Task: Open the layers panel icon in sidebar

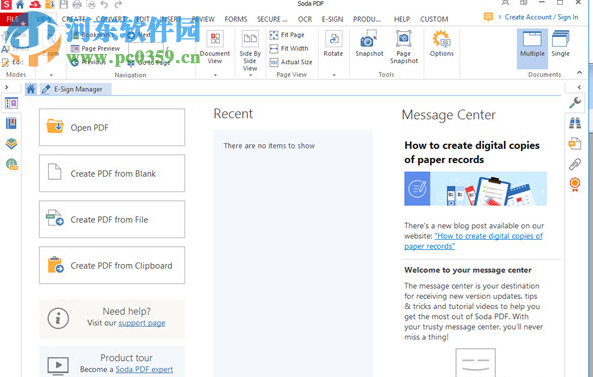Action: [x=11, y=144]
